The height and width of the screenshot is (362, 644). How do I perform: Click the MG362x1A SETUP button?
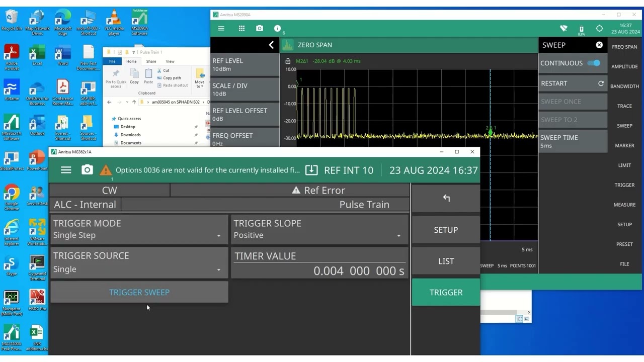(446, 230)
